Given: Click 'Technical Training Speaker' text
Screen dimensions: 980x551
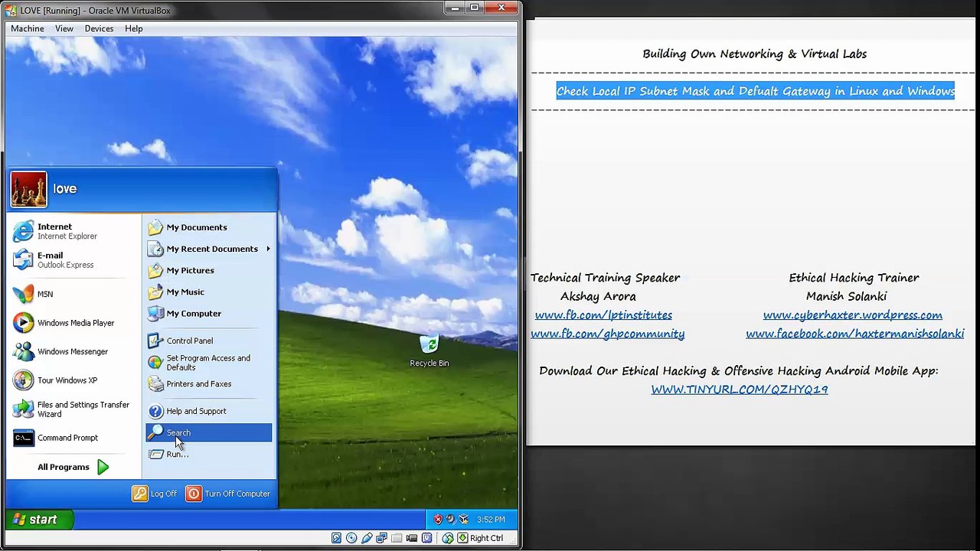Looking at the screenshot, I should click(606, 278).
